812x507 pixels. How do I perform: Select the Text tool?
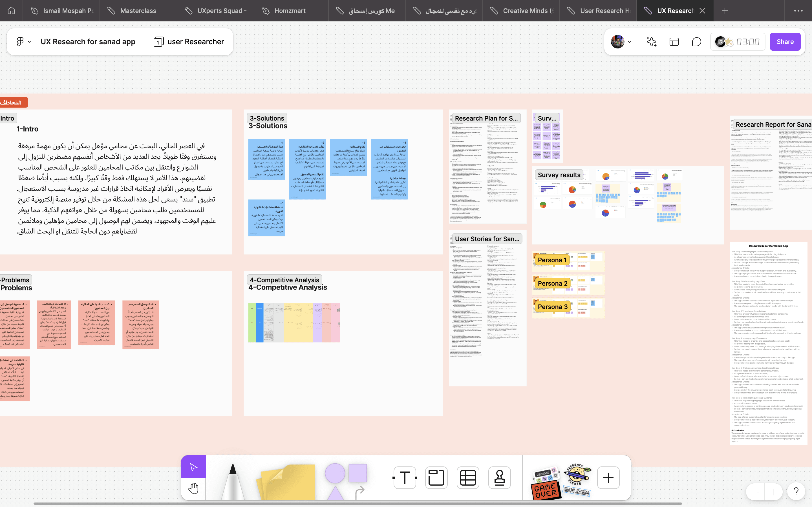(405, 477)
